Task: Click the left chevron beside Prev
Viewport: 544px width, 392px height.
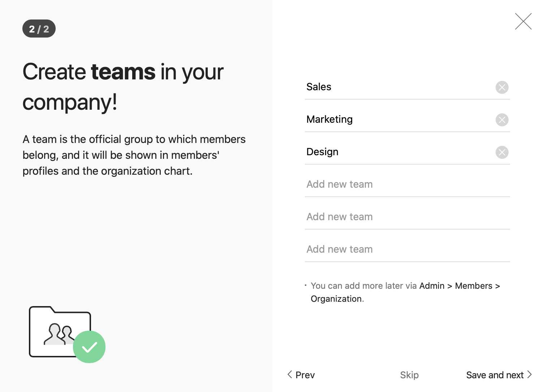Action: click(290, 374)
